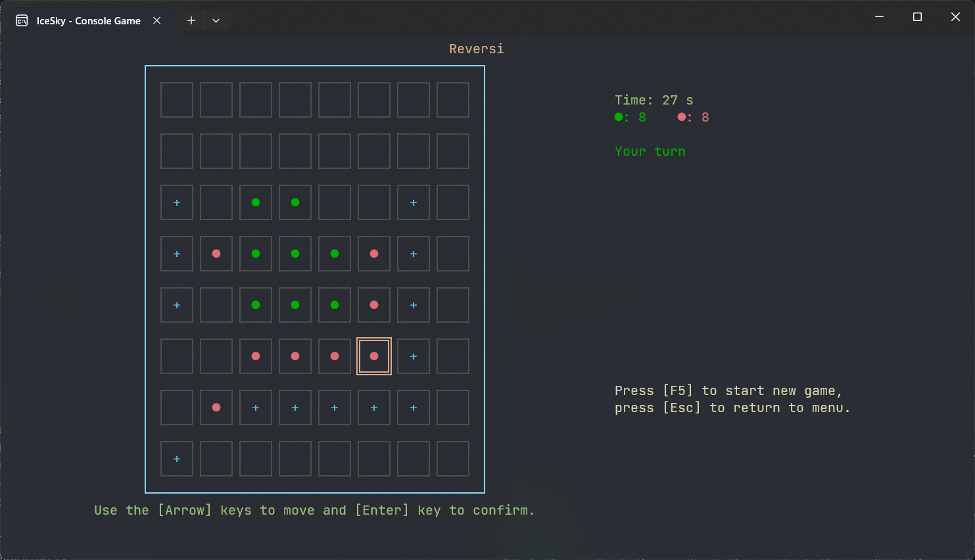
Task: Click the green piece in row 5, column 5
Action: [x=335, y=305]
